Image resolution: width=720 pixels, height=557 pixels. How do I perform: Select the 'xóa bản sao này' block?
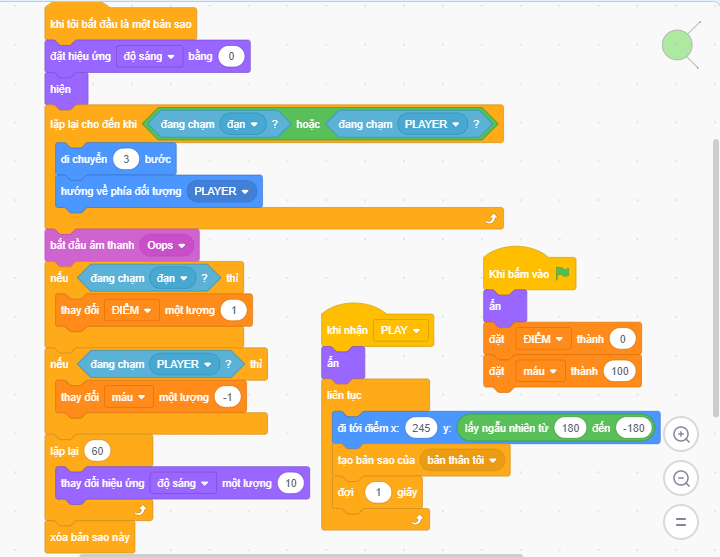point(89,537)
